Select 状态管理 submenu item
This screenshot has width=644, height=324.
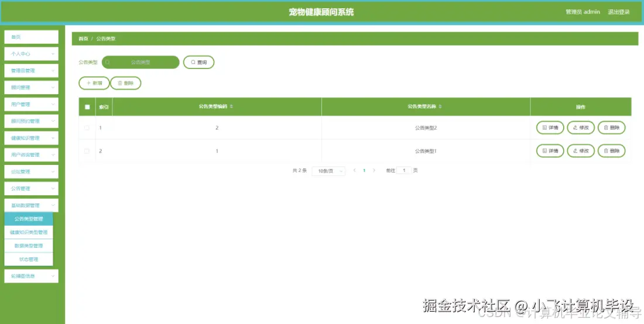[29, 259]
